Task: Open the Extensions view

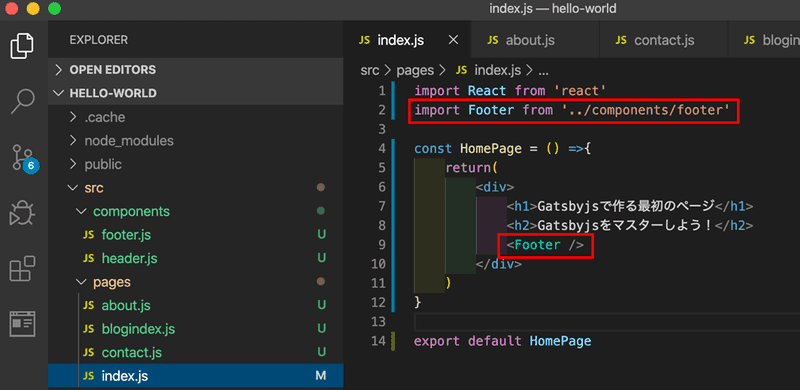Action: [x=22, y=268]
